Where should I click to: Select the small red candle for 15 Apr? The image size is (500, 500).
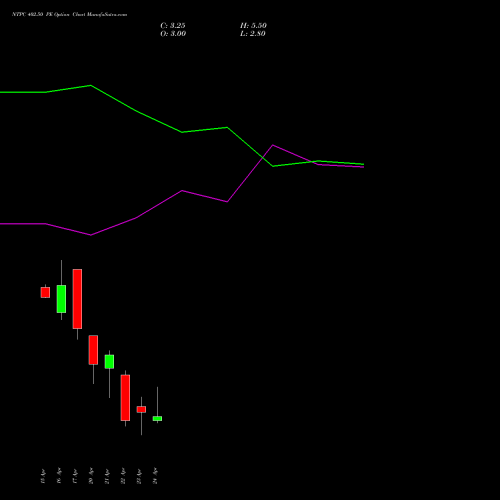point(45,292)
